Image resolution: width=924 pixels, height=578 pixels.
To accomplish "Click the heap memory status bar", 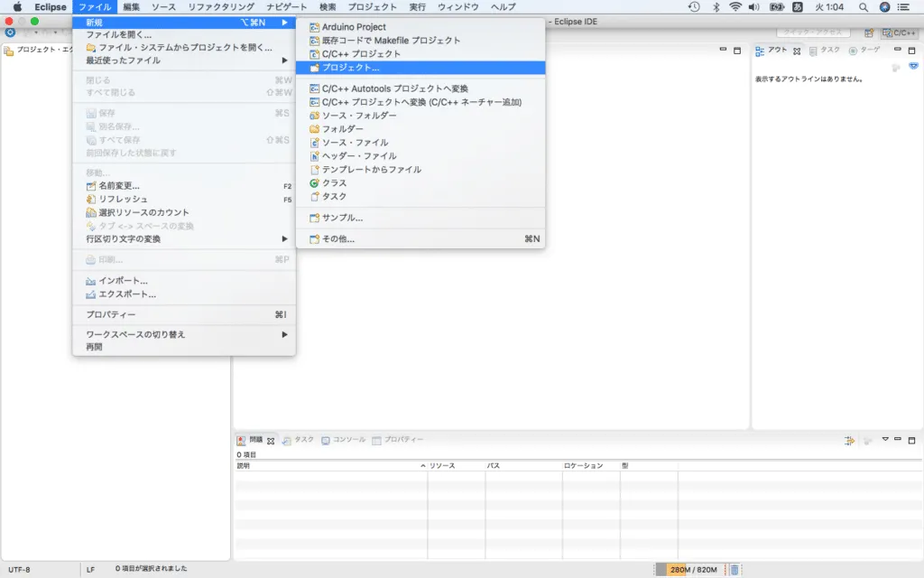I will 691,570.
